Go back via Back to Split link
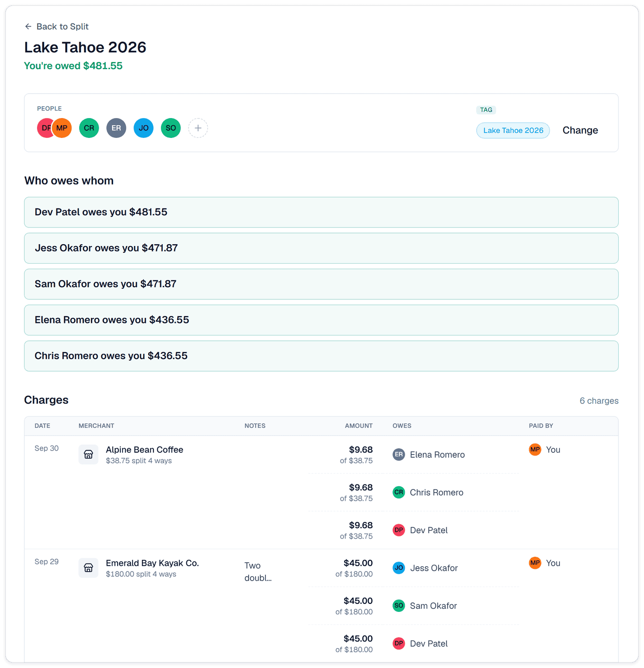The height and width of the screenshot is (668, 644). tap(57, 27)
